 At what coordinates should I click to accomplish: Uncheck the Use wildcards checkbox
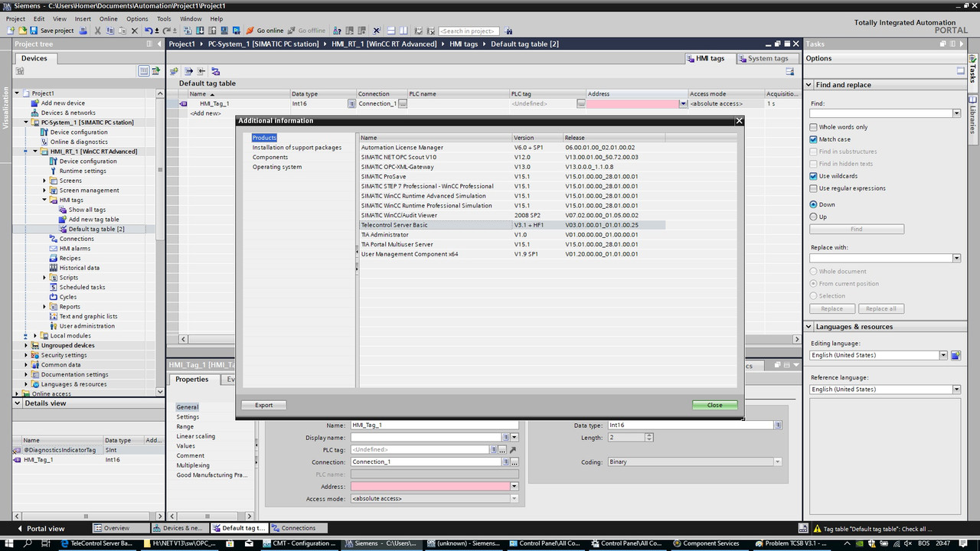(x=814, y=176)
